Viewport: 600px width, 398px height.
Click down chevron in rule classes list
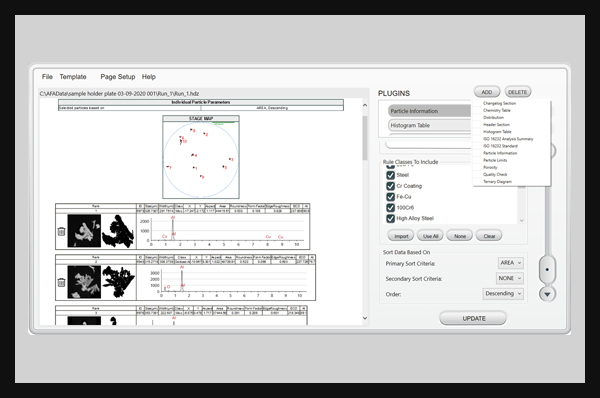(521, 220)
